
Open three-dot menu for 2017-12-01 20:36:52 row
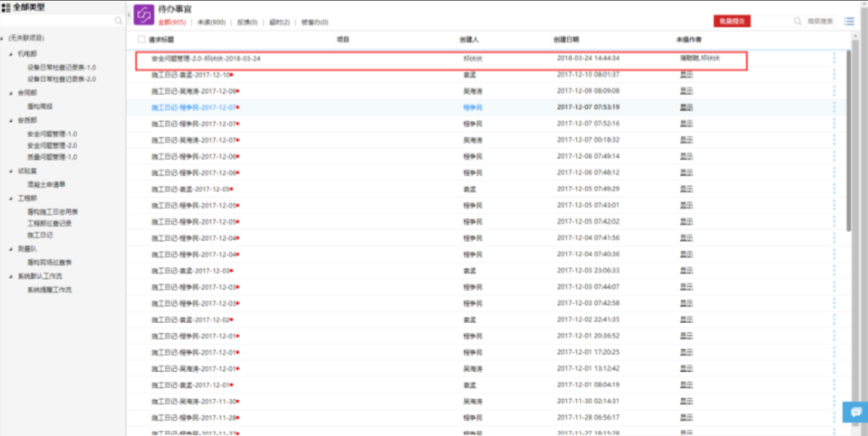pyautogui.click(x=834, y=336)
